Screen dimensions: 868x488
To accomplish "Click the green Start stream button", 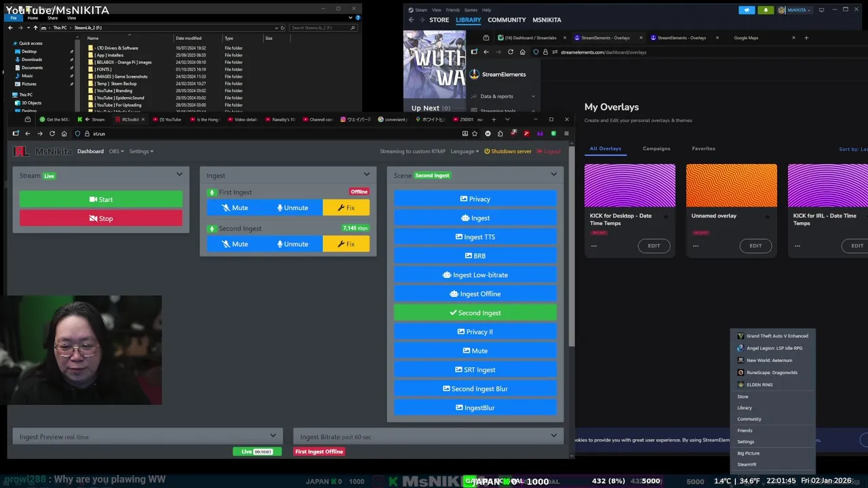I will click(101, 199).
